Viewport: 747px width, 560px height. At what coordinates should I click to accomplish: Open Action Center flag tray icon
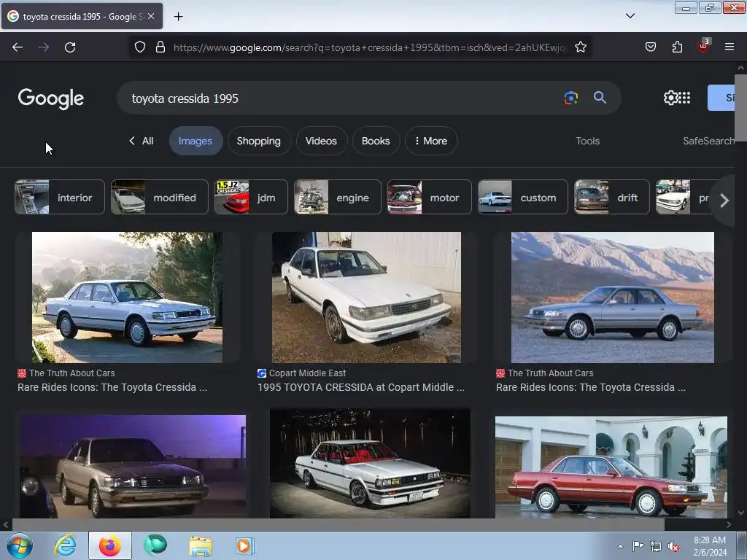pyautogui.click(x=638, y=546)
